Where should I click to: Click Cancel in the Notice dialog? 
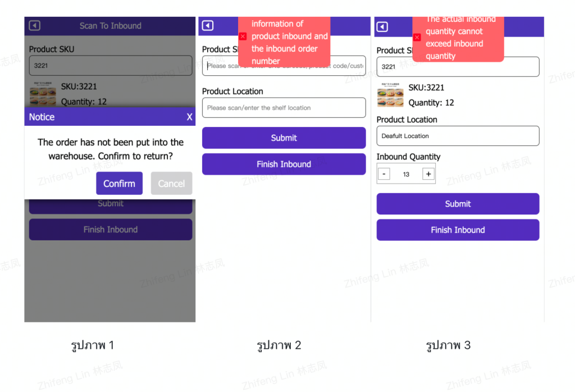tap(171, 183)
